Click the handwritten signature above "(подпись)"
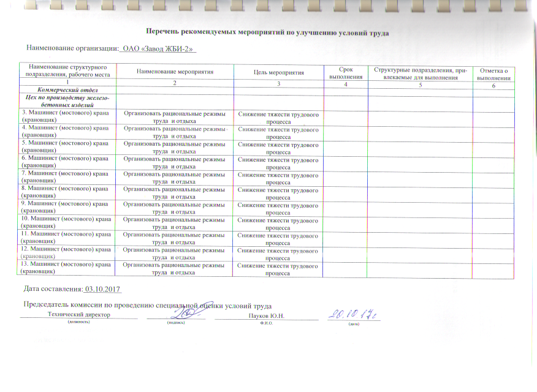The width and height of the screenshot is (537, 392). [x=186, y=311]
